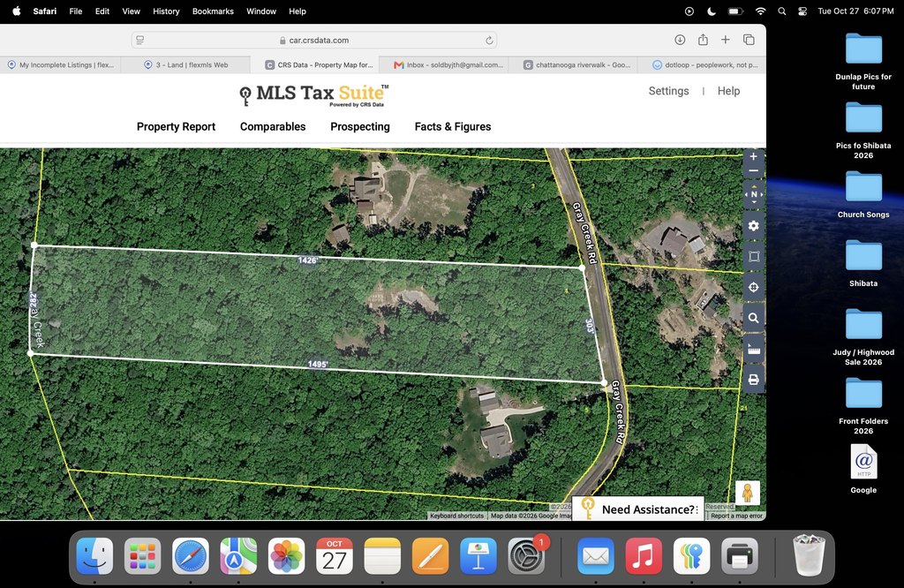
Task: Click Report a map error link
Action: coord(736,516)
